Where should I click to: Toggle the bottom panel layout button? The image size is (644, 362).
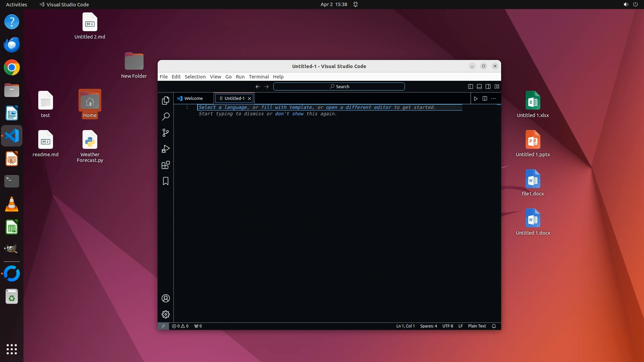tap(479, 86)
